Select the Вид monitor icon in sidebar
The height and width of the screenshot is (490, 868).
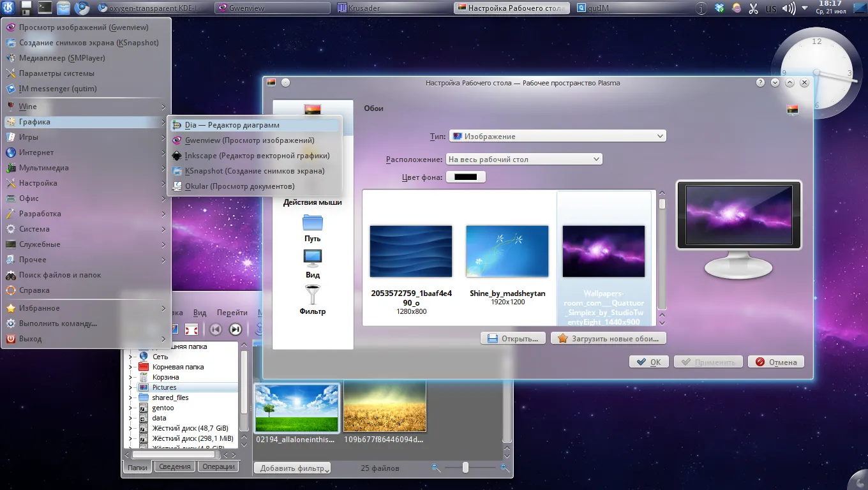coord(313,258)
